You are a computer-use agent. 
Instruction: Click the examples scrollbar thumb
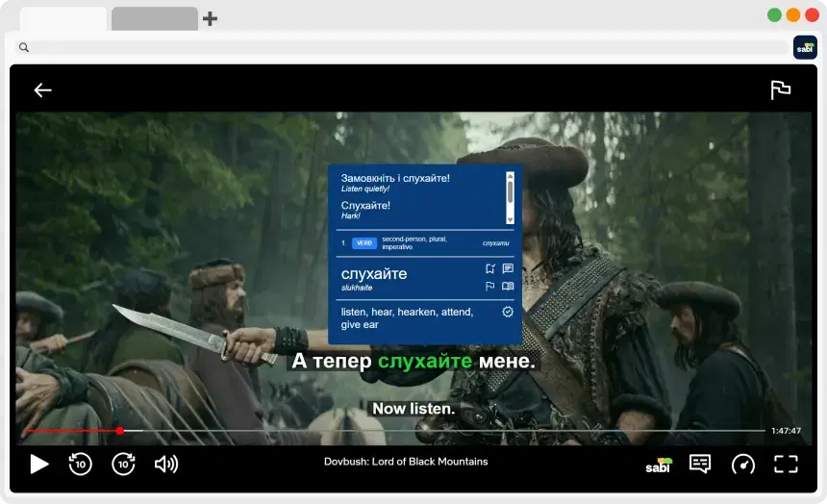(510, 192)
